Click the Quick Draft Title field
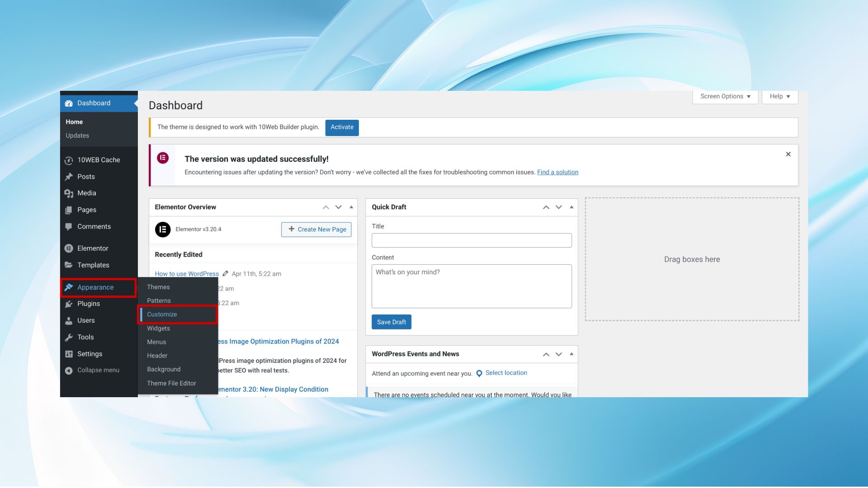This screenshot has height=488, width=868. (x=472, y=240)
